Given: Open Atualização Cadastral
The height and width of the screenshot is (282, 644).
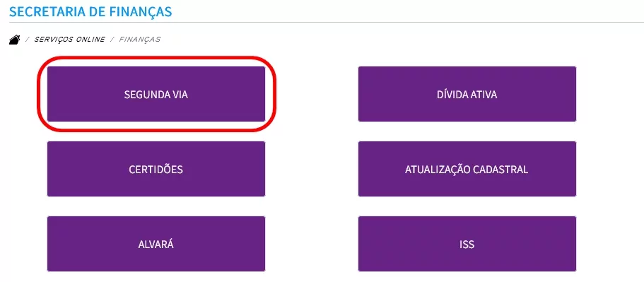Looking at the screenshot, I should (x=467, y=169).
